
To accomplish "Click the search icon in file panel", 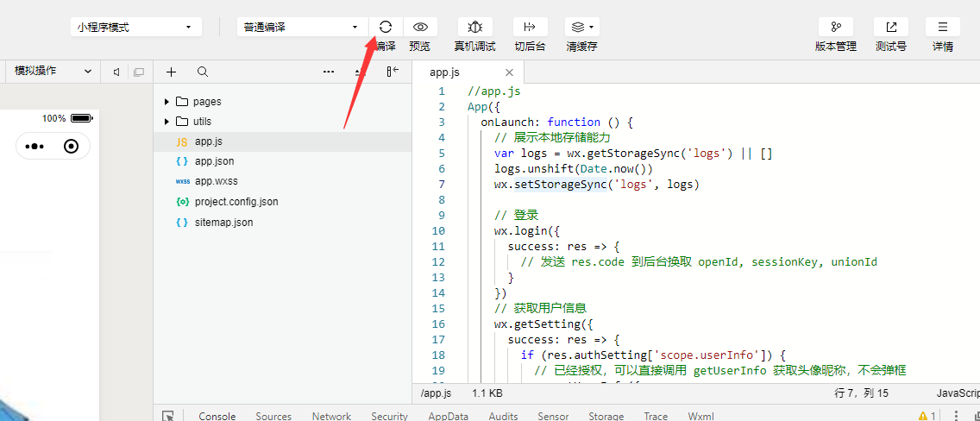I will coord(202,72).
